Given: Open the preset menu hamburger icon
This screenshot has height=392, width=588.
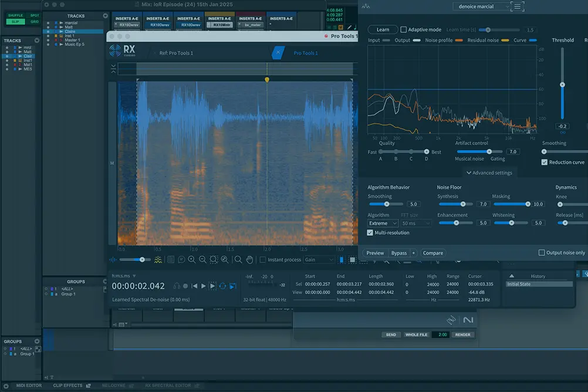Looking at the screenshot, I should [517, 6].
